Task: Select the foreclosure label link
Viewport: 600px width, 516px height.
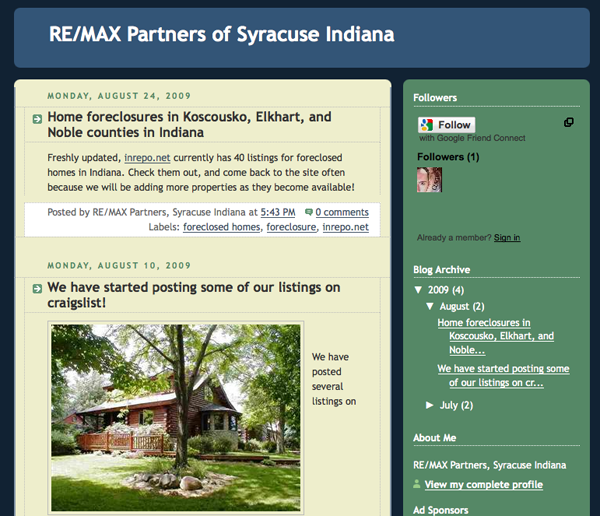Action: coord(290,227)
